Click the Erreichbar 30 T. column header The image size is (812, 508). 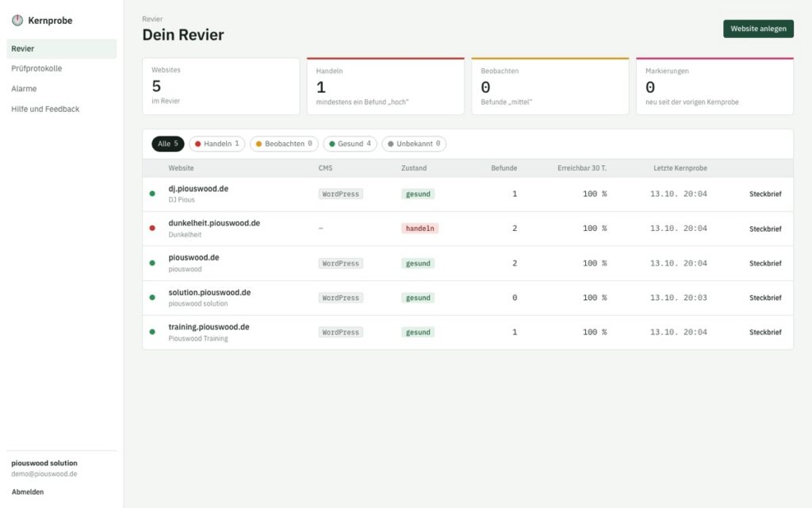click(x=582, y=168)
